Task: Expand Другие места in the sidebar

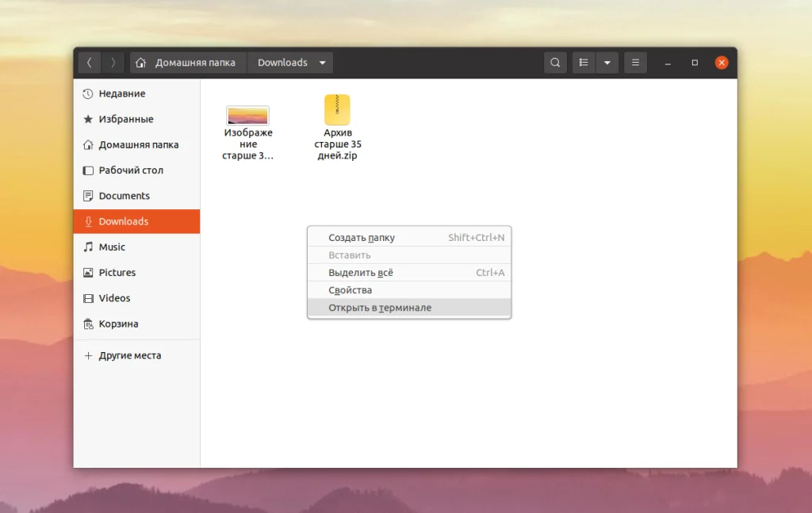Action: (x=88, y=355)
